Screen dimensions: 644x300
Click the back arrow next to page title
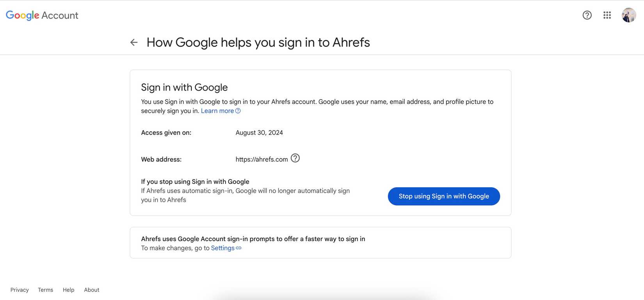tap(133, 42)
